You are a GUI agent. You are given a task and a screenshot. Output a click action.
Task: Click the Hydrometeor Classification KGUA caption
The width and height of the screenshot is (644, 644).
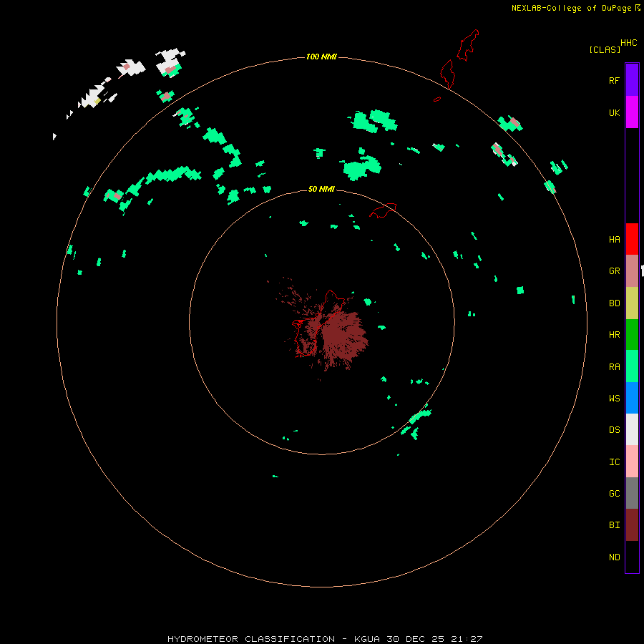coord(325,639)
